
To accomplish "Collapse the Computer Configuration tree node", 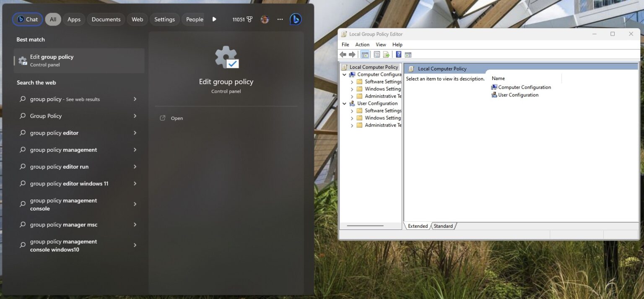I will [x=345, y=74].
